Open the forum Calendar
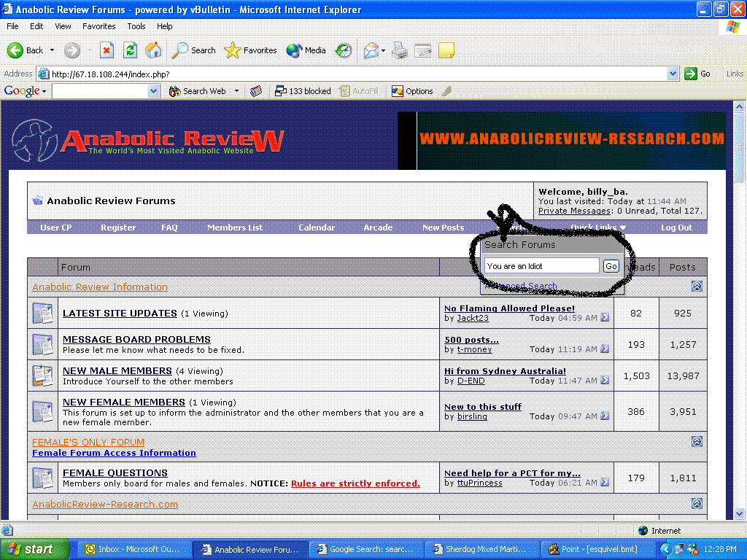Screen dimensions: 747x560 (317, 227)
